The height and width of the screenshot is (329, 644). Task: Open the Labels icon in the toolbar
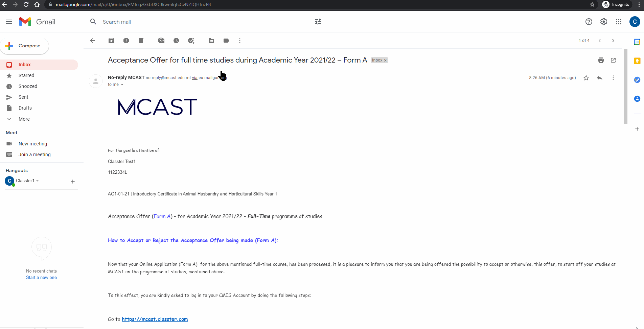pyautogui.click(x=226, y=41)
